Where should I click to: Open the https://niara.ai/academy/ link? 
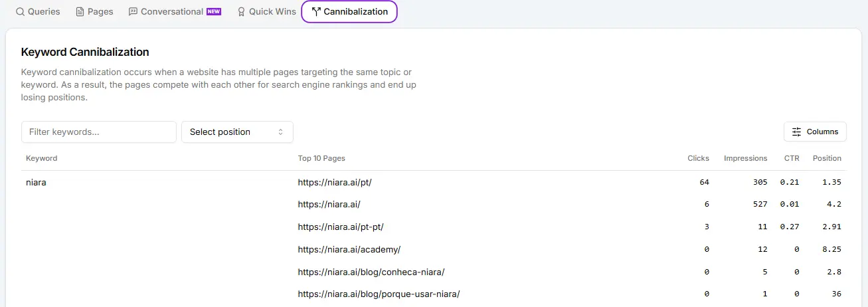pyautogui.click(x=349, y=249)
